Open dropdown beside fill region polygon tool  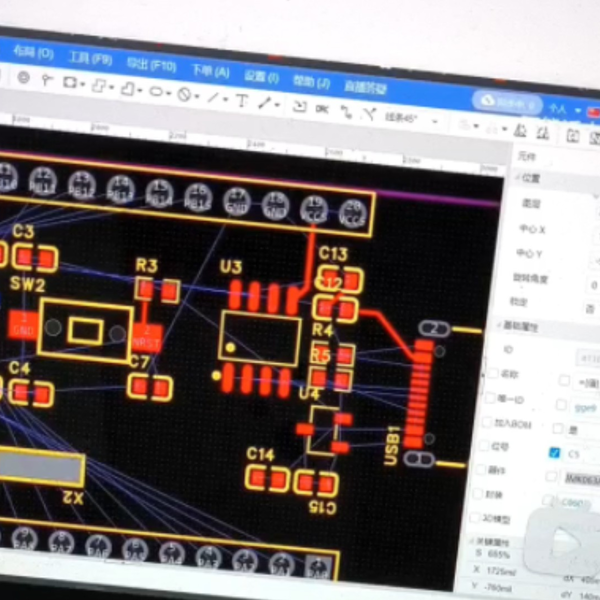pos(111,87)
